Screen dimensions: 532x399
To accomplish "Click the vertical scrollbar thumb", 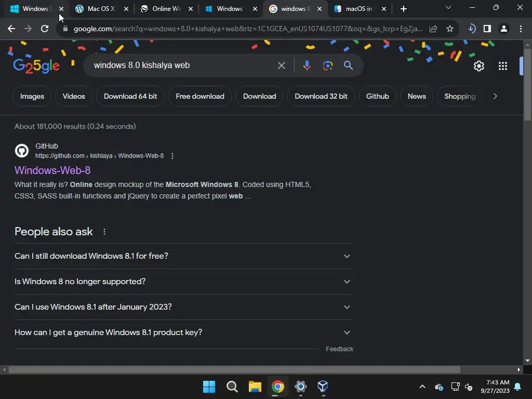I will pos(527,85).
